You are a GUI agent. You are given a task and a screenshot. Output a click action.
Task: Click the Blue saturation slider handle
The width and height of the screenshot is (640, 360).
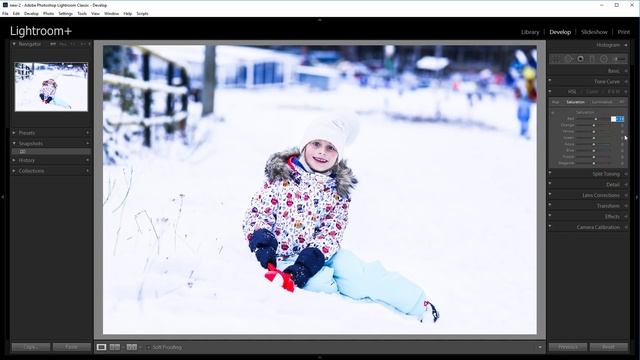[x=594, y=151]
